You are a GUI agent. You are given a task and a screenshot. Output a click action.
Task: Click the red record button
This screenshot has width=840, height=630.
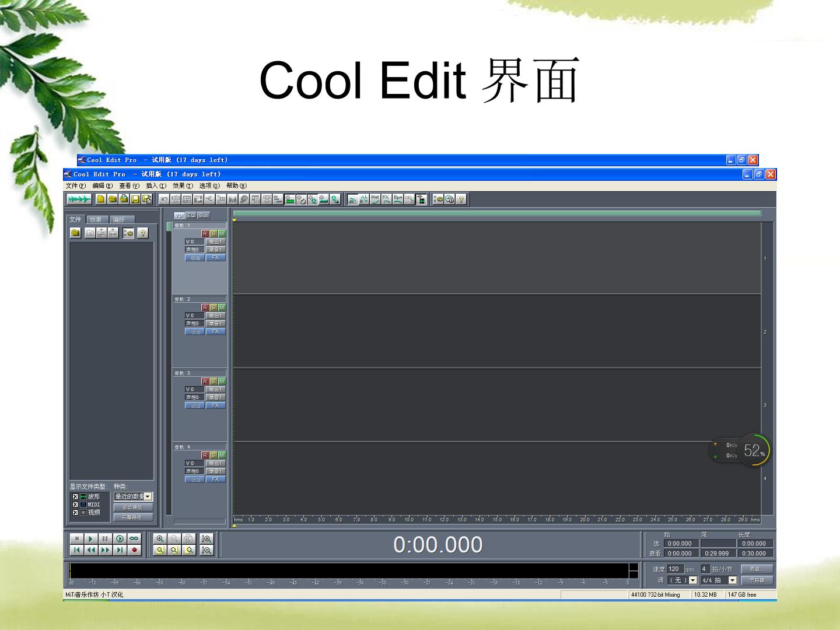[134, 550]
